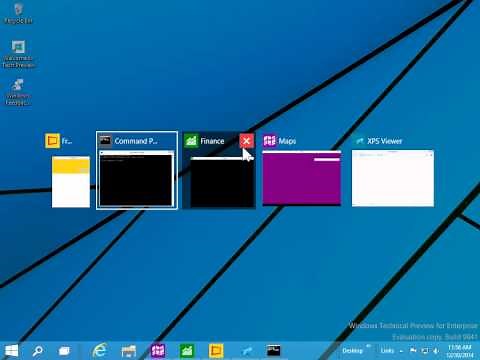Switch to the Finance window thumbnail
480x360 pixels.
(x=222, y=182)
